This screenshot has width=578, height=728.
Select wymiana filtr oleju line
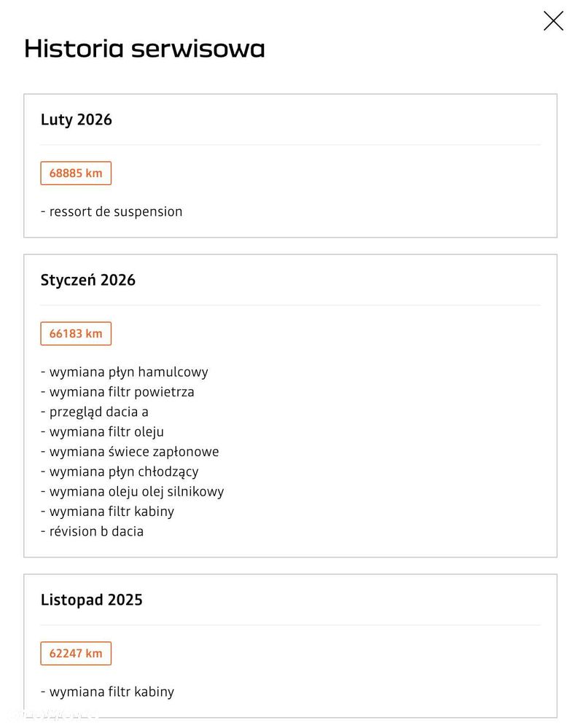pos(102,432)
